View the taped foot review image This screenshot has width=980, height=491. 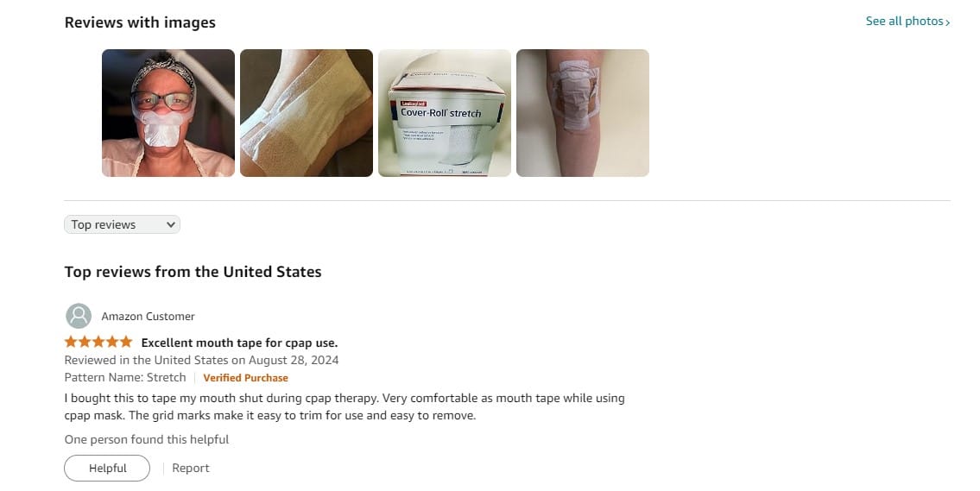[x=307, y=113]
